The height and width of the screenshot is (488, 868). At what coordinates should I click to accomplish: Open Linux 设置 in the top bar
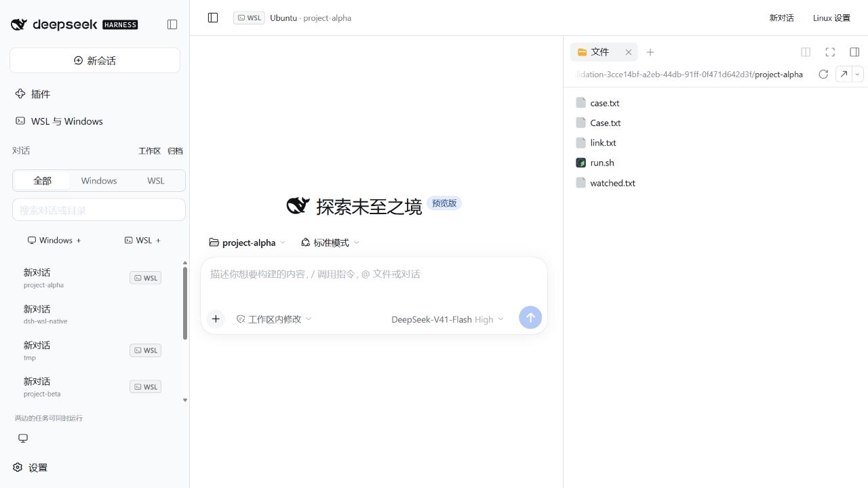coord(831,18)
